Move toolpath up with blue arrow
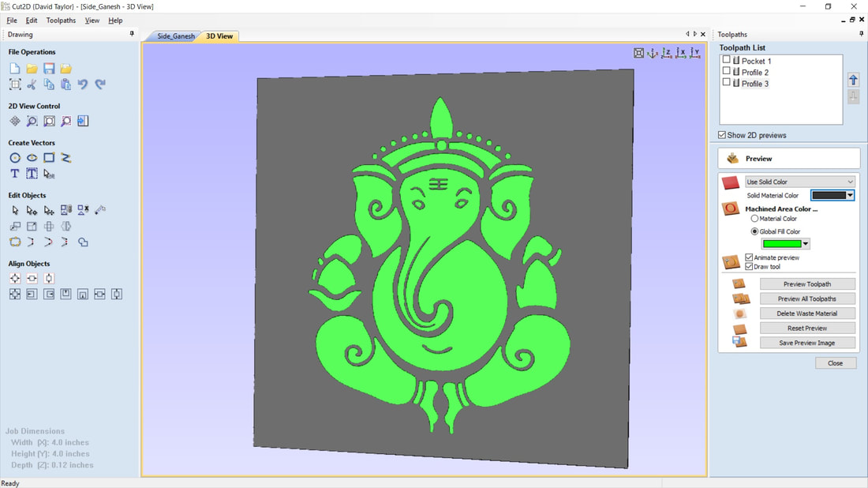Image resolution: width=868 pixels, height=488 pixels. pyautogui.click(x=853, y=80)
